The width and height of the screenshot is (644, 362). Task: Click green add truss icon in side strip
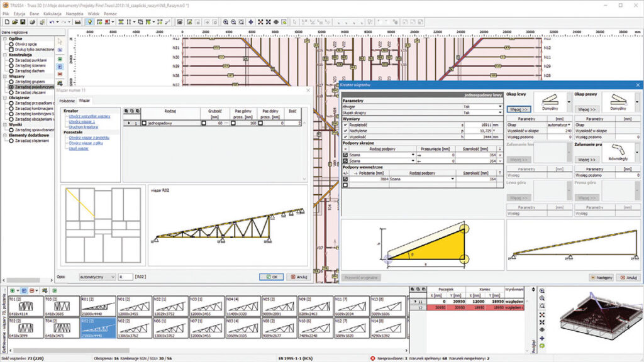coord(60,59)
